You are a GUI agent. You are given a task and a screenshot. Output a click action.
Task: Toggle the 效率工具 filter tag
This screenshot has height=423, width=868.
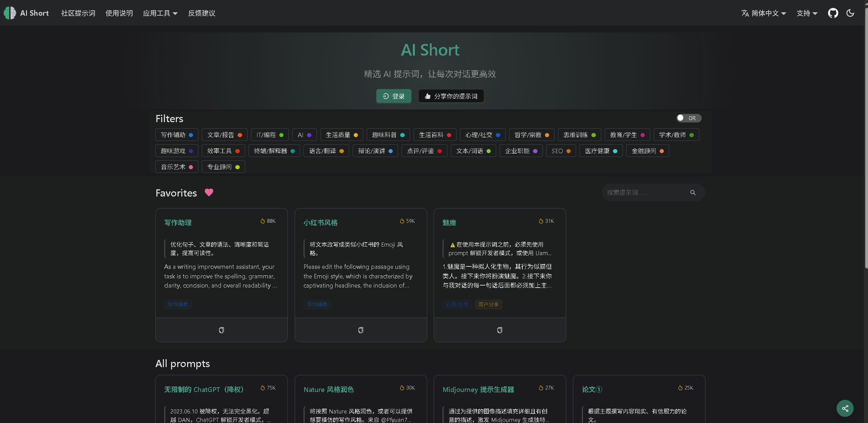tap(223, 151)
